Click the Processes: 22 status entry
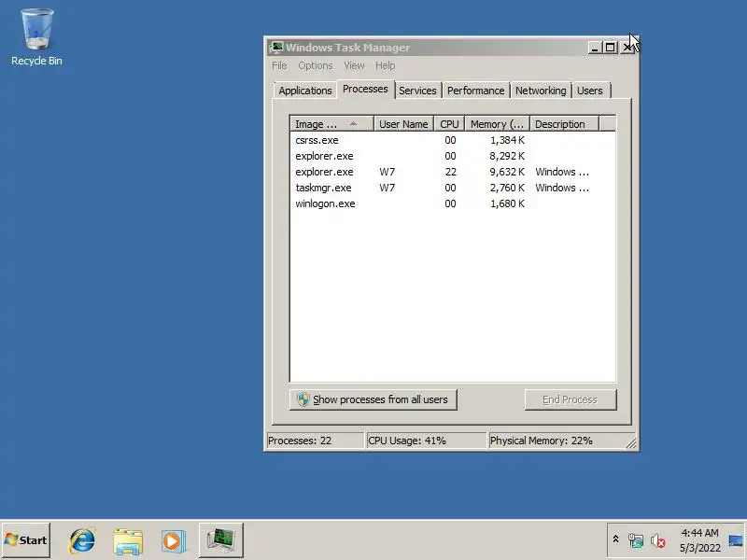This screenshot has width=747, height=560. click(315, 441)
